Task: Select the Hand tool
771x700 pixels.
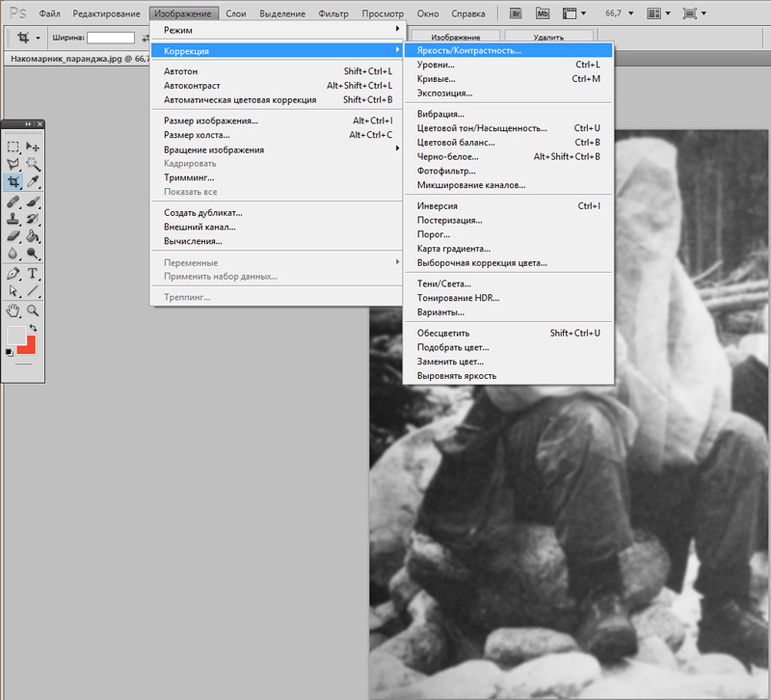Action: coord(13,310)
